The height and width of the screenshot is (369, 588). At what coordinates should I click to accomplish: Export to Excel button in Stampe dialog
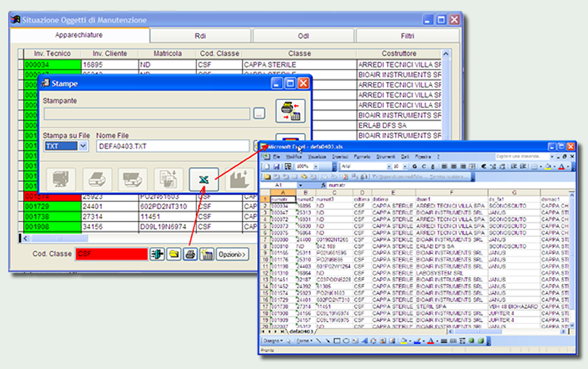[203, 180]
